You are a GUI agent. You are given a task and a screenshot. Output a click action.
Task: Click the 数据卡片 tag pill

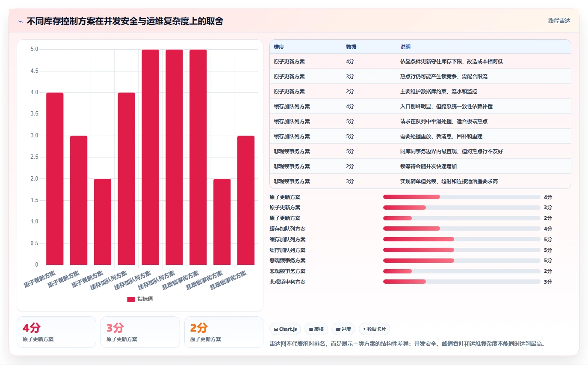pos(374,329)
